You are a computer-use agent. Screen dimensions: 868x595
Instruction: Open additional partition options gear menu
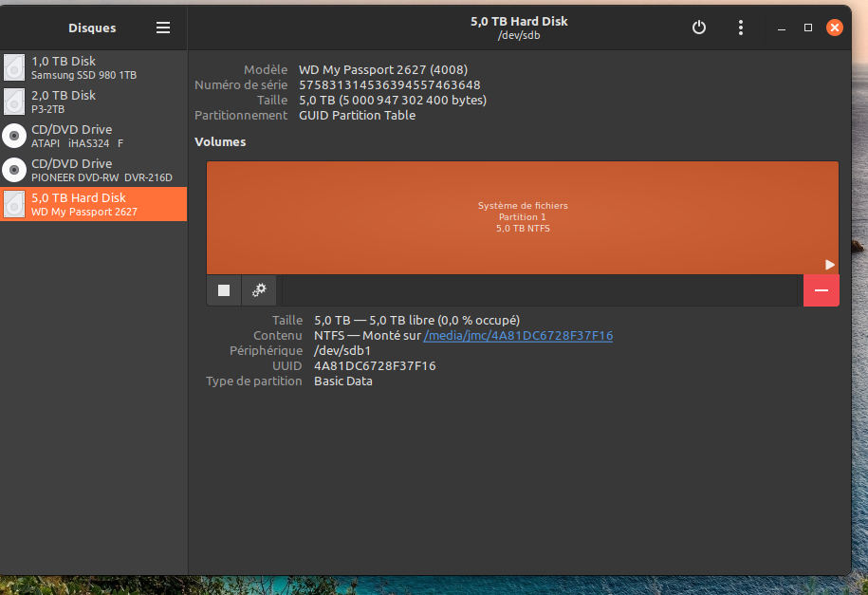(259, 290)
